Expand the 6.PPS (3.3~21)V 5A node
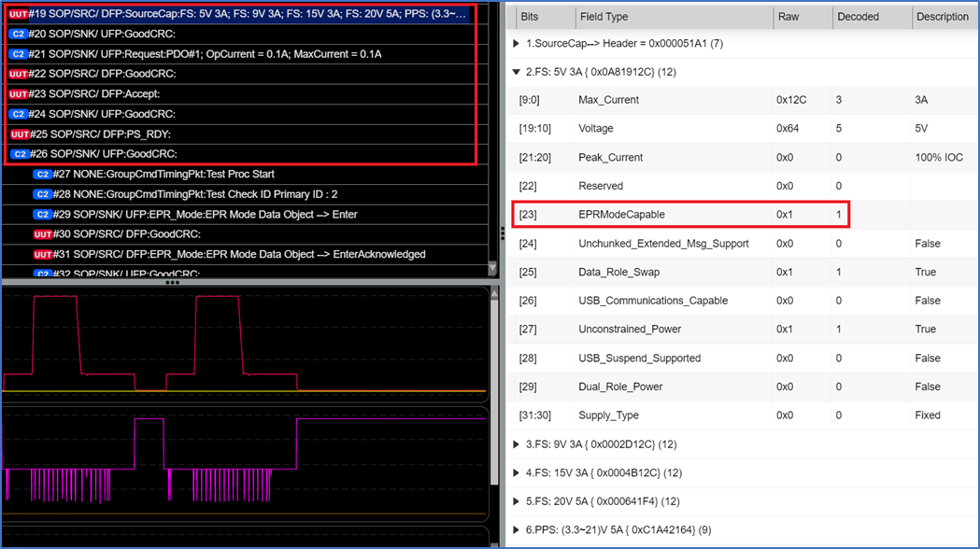The image size is (980, 549). click(x=517, y=530)
